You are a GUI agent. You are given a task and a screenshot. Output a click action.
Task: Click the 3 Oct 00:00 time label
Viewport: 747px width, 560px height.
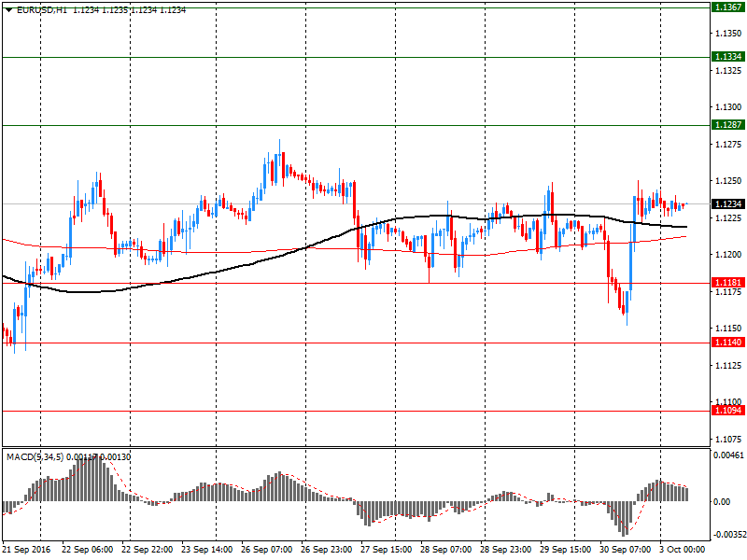click(x=683, y=550)
